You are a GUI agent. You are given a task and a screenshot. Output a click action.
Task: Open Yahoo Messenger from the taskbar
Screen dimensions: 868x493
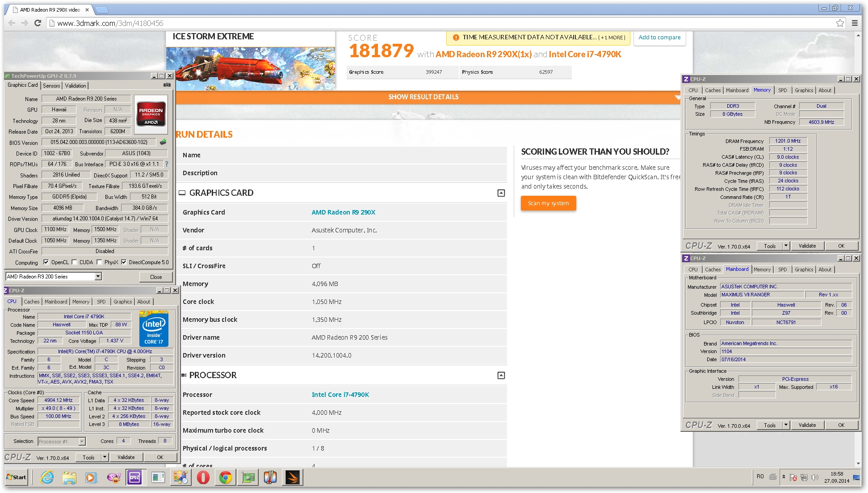pyautogui.click(x=113, y=477)
